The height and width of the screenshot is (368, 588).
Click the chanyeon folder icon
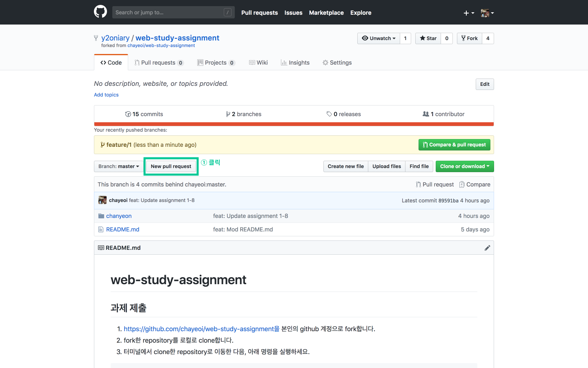coord(101,216)
